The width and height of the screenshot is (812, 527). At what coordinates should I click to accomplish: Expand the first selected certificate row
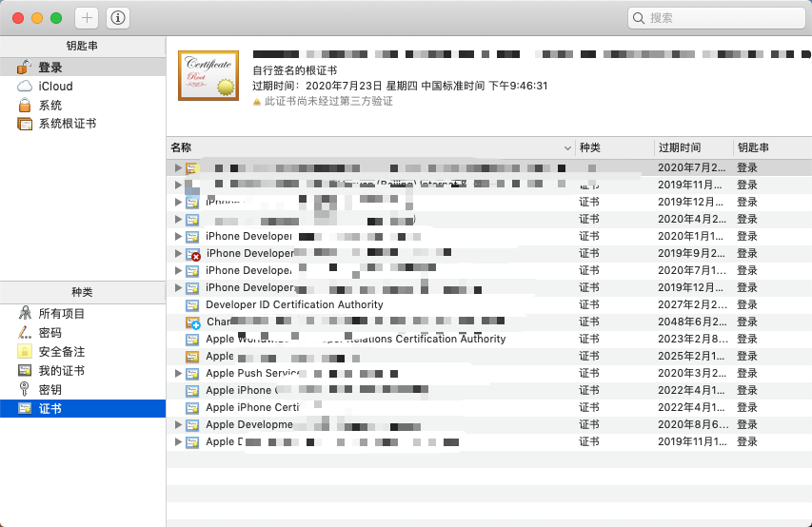(178, 167)
